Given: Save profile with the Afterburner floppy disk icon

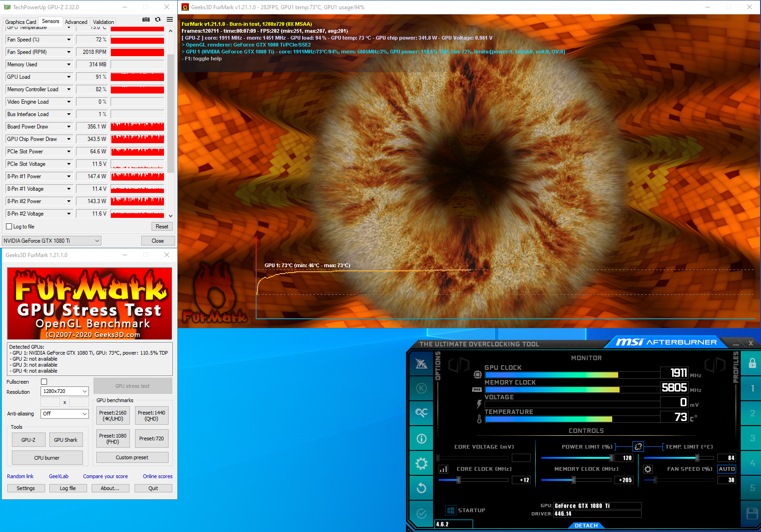Looking at the screenshot, I should (x=752, y=513).
